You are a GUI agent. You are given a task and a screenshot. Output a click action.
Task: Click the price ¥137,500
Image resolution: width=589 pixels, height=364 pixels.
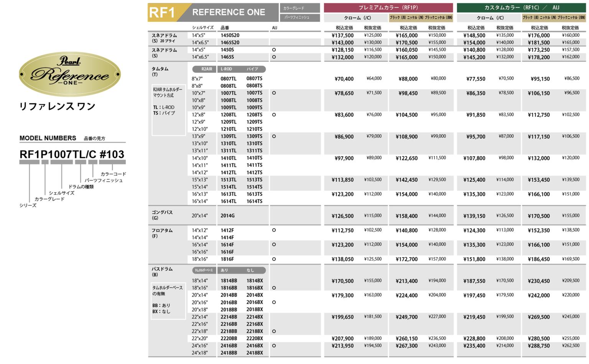coord(342,35)
